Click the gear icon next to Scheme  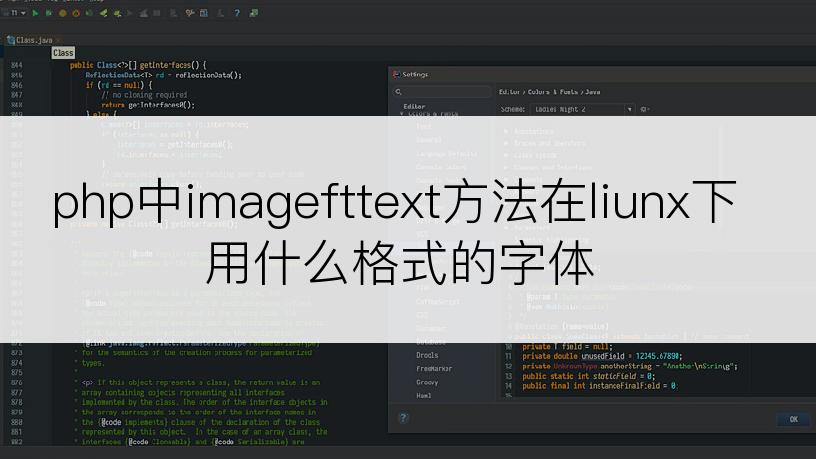pyautogui.click(x=644, y=109)
